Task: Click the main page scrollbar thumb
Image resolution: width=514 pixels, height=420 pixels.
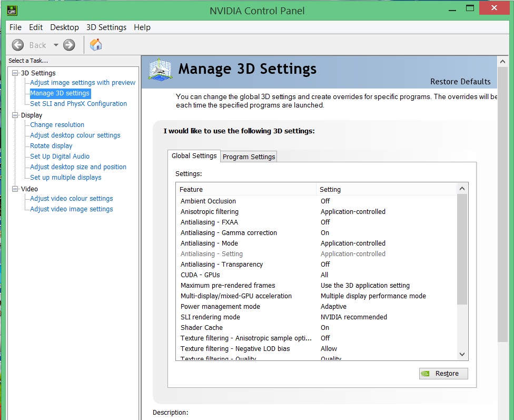Action: [x=502, y=205]
